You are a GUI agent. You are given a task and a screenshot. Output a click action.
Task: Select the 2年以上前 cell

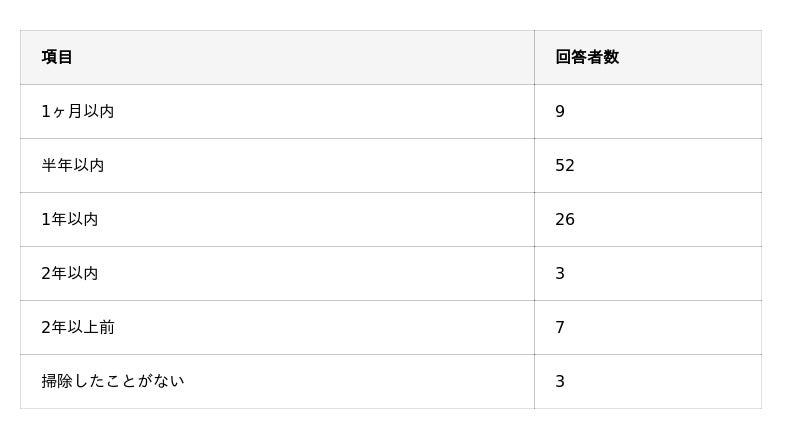[78, 327]
